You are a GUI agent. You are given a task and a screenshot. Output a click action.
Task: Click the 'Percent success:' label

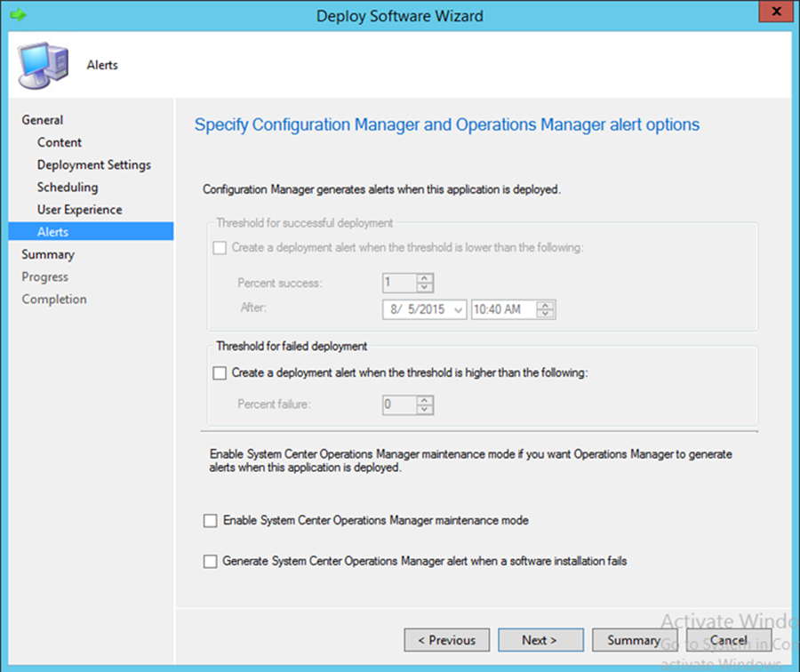(x=280, y=284)
